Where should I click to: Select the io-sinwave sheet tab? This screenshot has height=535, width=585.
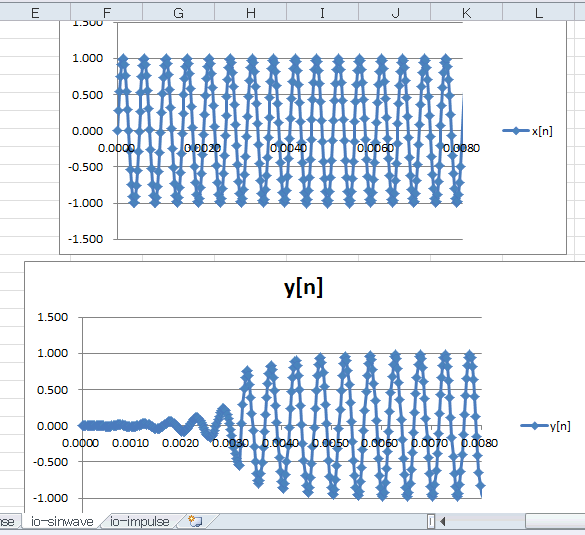(62, 521)
